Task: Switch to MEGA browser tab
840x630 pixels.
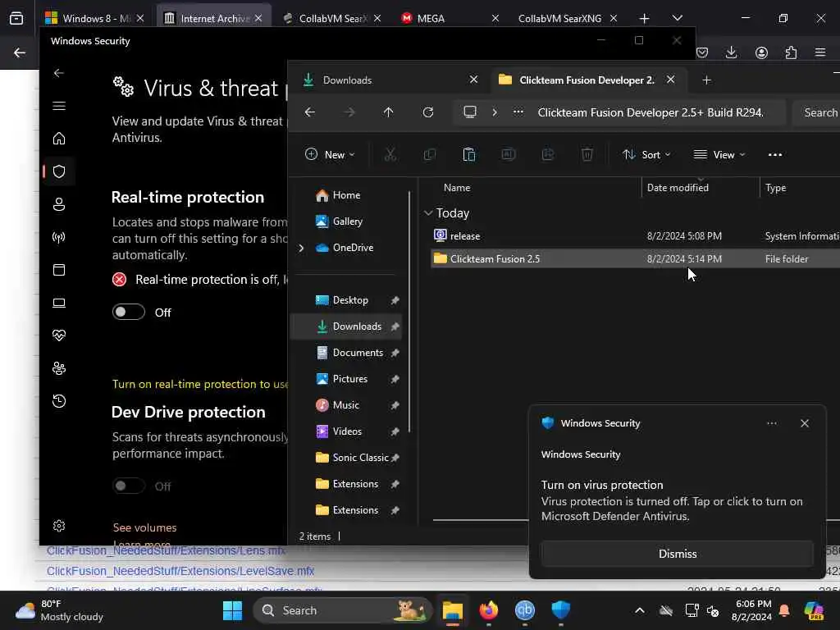Action: tap(449, 18)
